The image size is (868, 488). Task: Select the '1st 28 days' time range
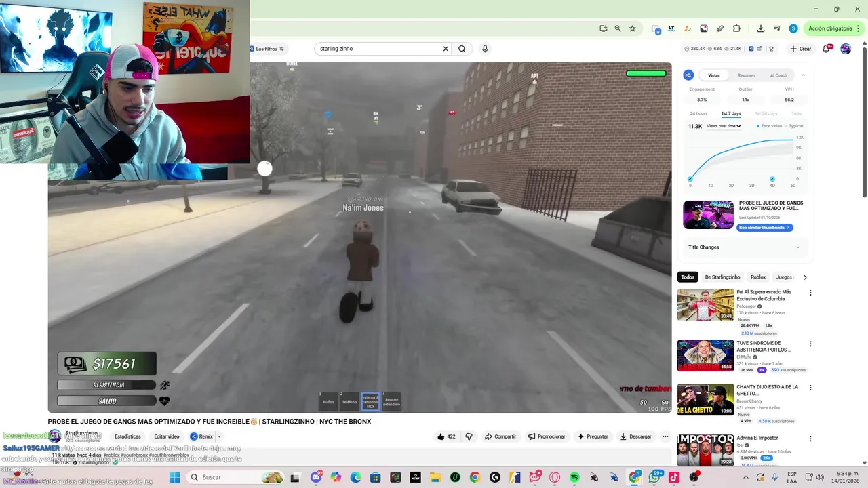tap(766, 113)
